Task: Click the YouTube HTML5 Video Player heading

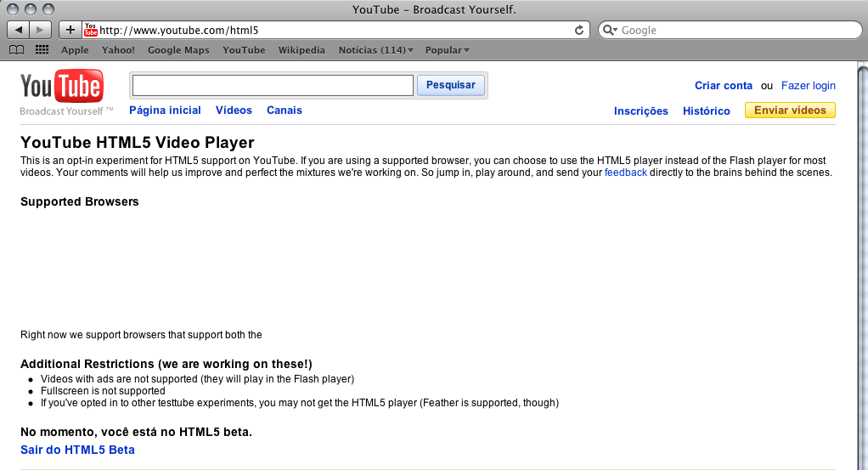Action: pos(138,143)
